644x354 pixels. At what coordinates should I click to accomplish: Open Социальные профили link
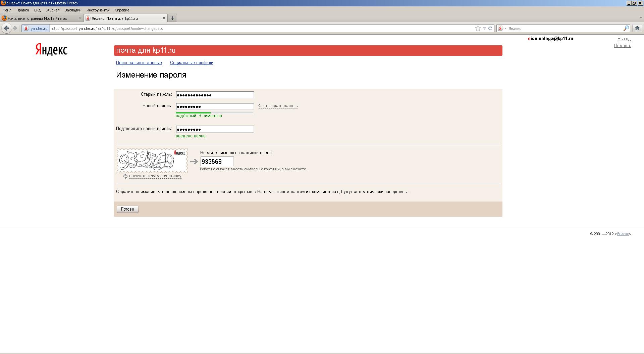(192, 63)
